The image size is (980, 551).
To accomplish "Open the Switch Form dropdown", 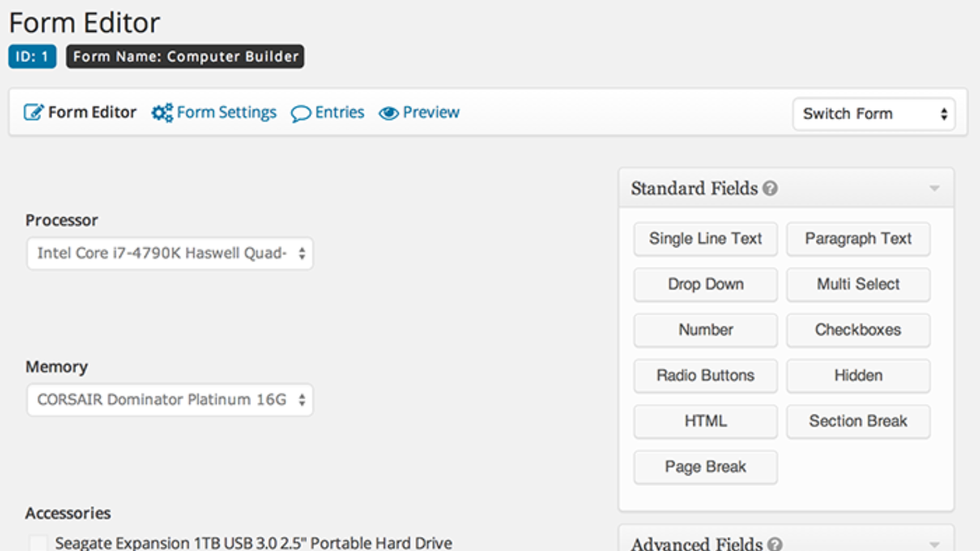I will [873, 114].
